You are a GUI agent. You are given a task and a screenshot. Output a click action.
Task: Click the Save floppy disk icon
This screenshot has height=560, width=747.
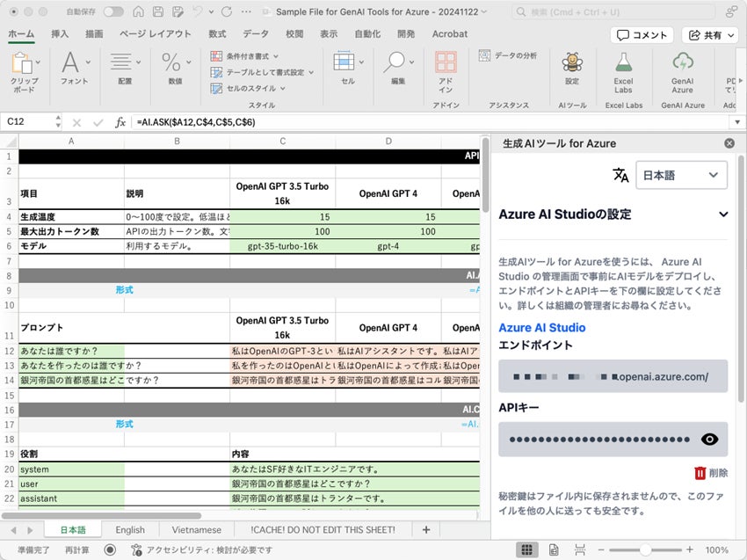tap(158, 12)
